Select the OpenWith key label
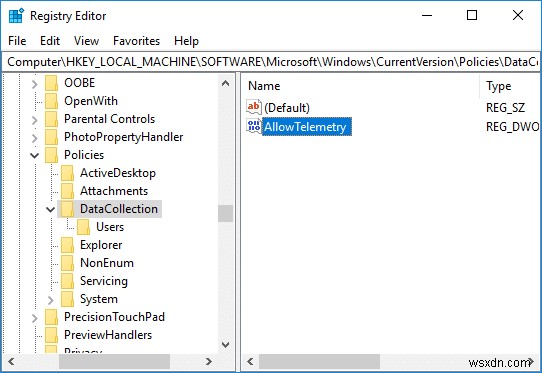The image size is (542, 373). point(91,101)
